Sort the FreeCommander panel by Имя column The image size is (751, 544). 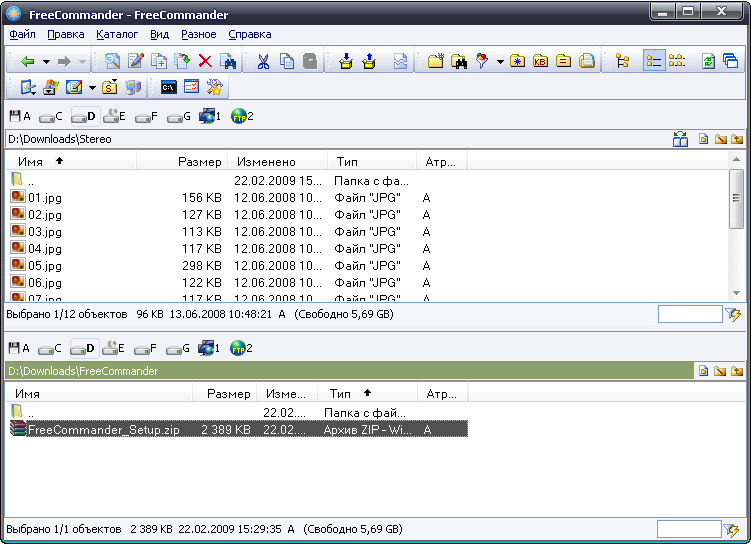[x=99, y=394]
